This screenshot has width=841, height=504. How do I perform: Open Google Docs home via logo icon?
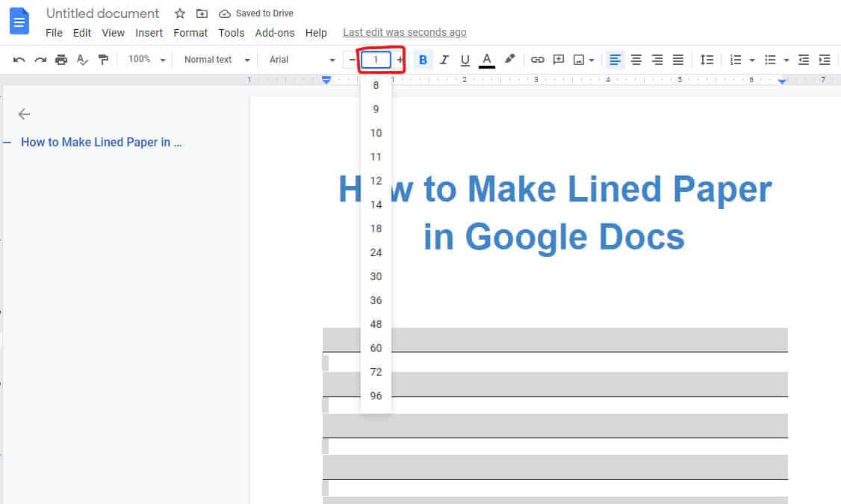pos(19,21)
